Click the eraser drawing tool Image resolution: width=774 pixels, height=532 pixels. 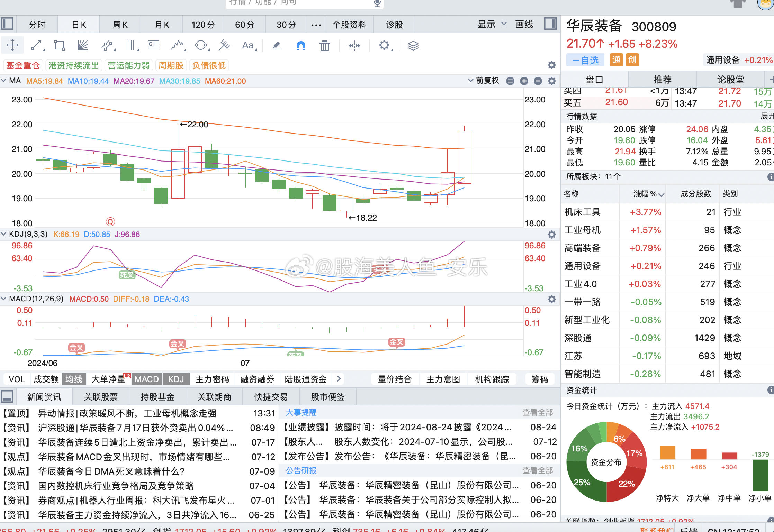click(277, 45)
